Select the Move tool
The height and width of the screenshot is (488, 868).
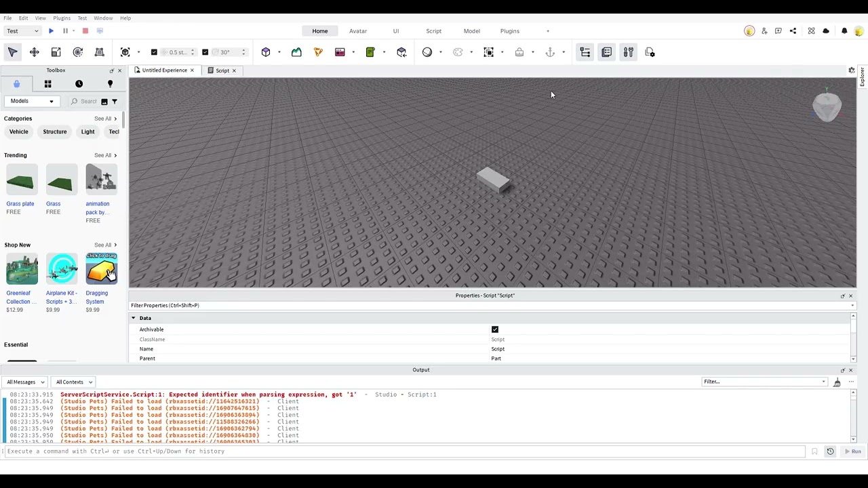point(34,52)
